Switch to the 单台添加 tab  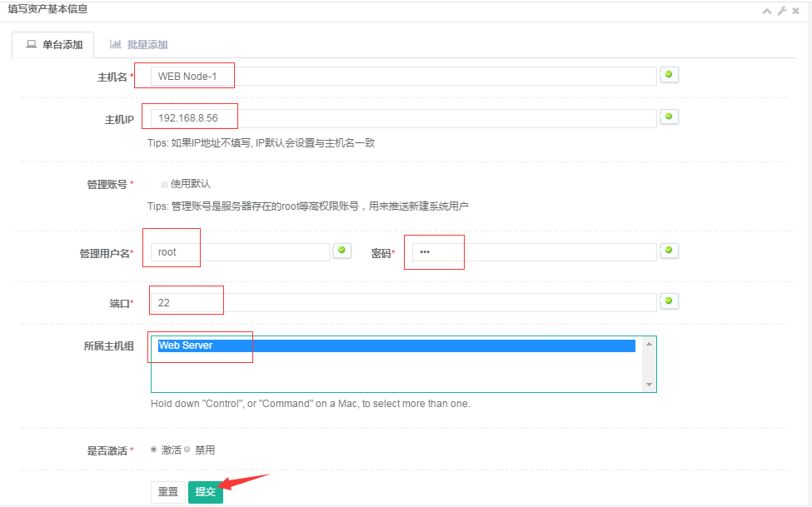[x=52, y=42]
